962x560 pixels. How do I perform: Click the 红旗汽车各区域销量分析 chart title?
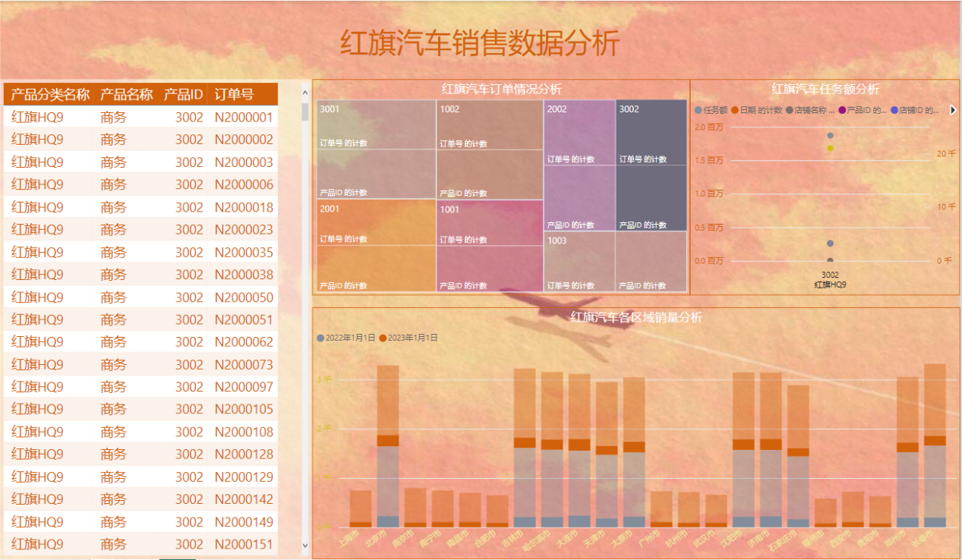(636, 317)
